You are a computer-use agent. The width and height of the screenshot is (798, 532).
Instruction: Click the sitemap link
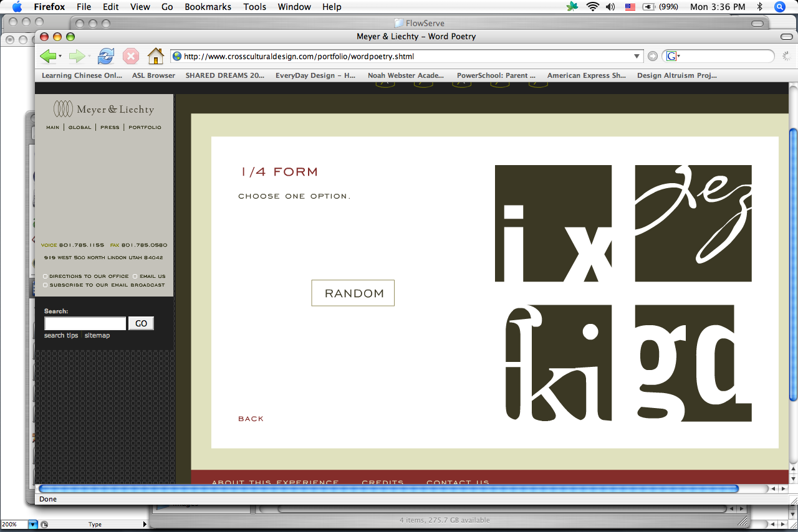[x=97, y=335]
